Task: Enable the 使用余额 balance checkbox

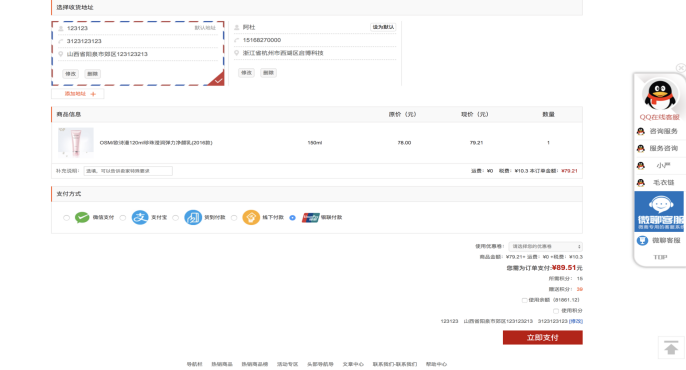Action: pos(524,300)
